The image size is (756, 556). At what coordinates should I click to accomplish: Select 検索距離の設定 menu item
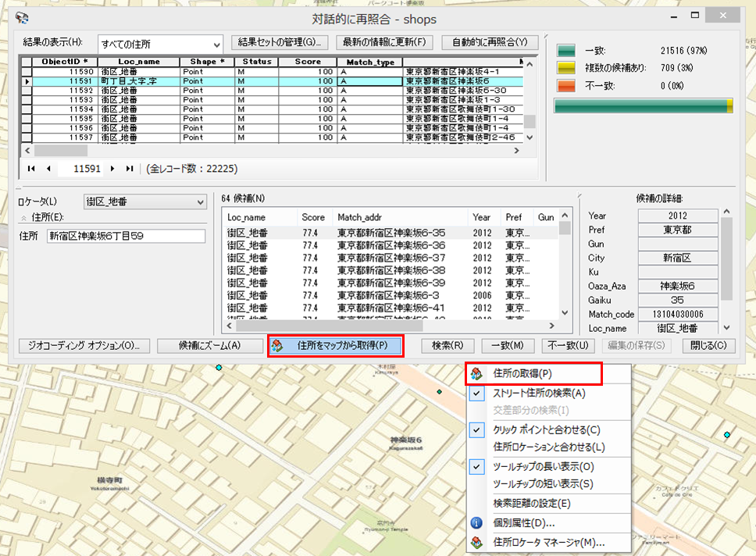[532, 504]
